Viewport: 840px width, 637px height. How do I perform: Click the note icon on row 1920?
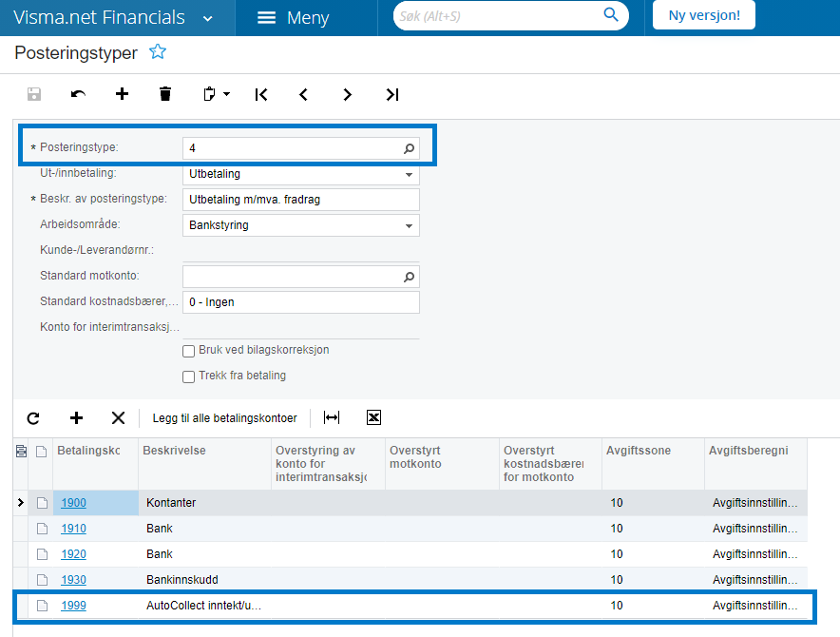point(42,554)
